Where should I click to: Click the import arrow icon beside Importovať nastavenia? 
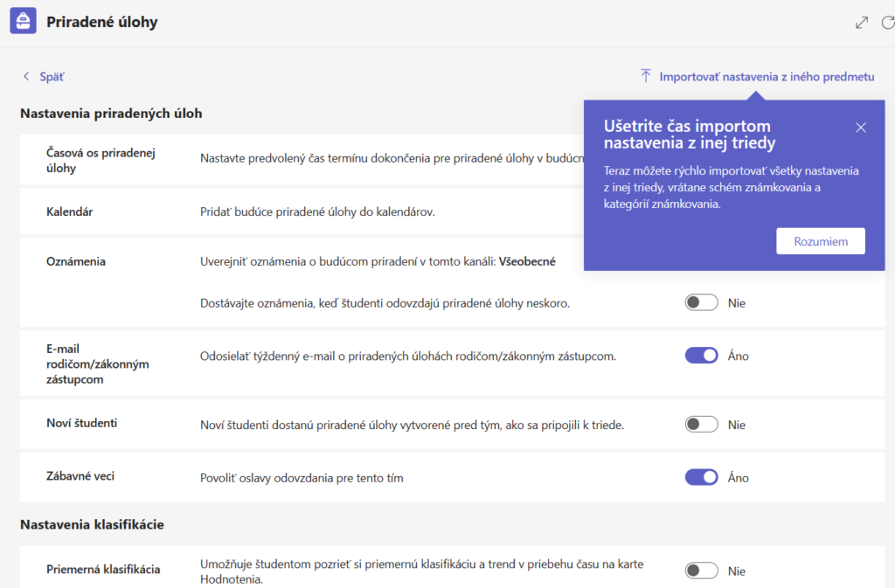point(646,76)
